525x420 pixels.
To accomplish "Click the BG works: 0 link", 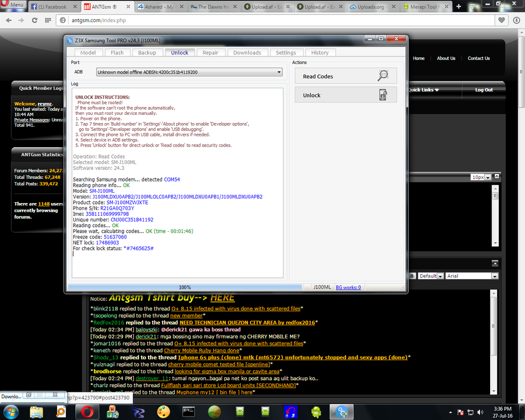I will [x=348, y=288].
